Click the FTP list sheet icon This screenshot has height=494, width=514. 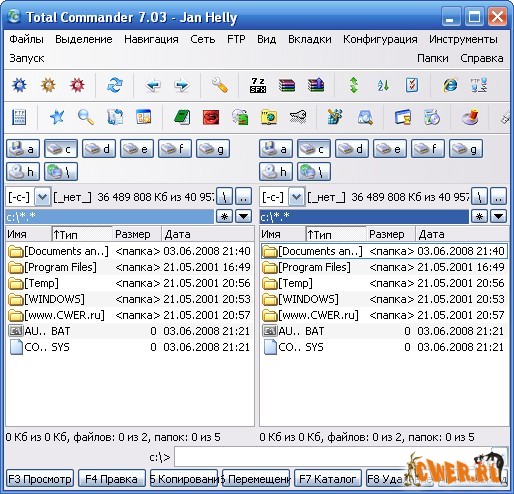point(19,117)
